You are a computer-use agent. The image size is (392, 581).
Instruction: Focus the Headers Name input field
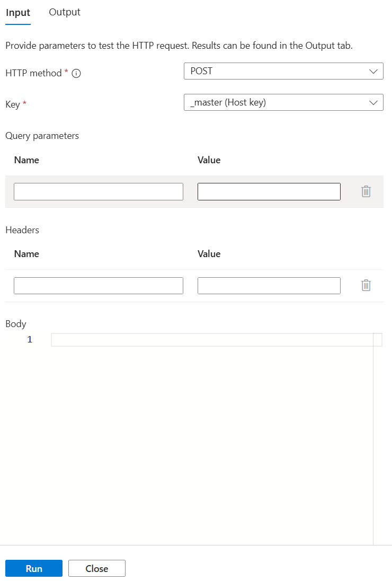[99, 286]
